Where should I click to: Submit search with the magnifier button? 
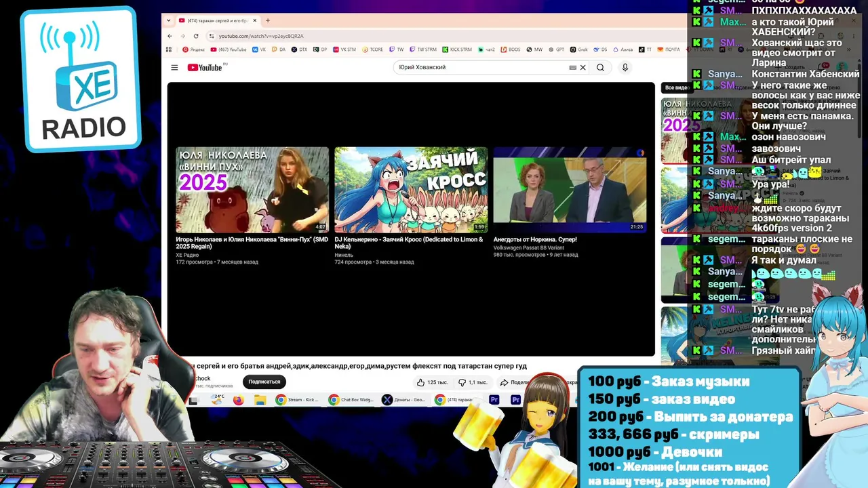tap(600, 67)
